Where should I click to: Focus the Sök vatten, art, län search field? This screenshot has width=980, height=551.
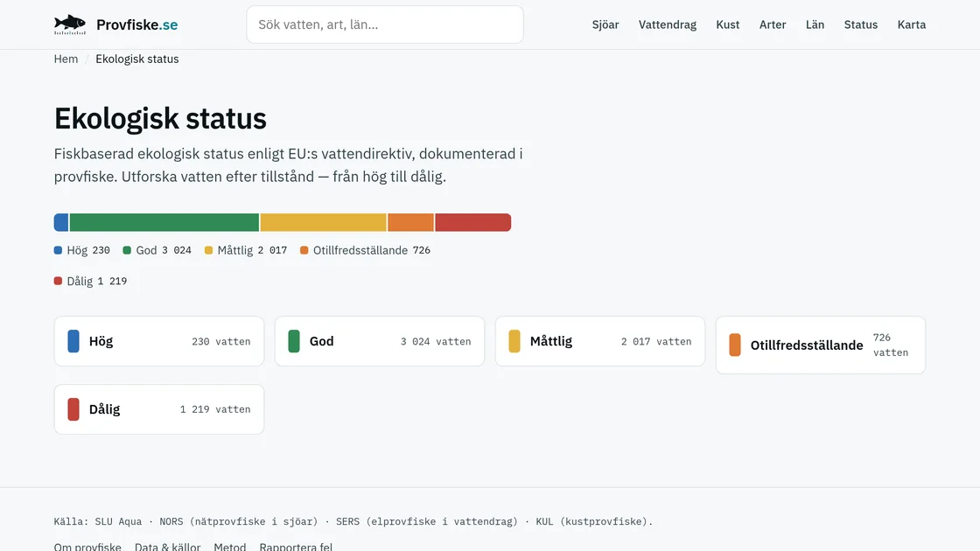(x=385, y=24)
